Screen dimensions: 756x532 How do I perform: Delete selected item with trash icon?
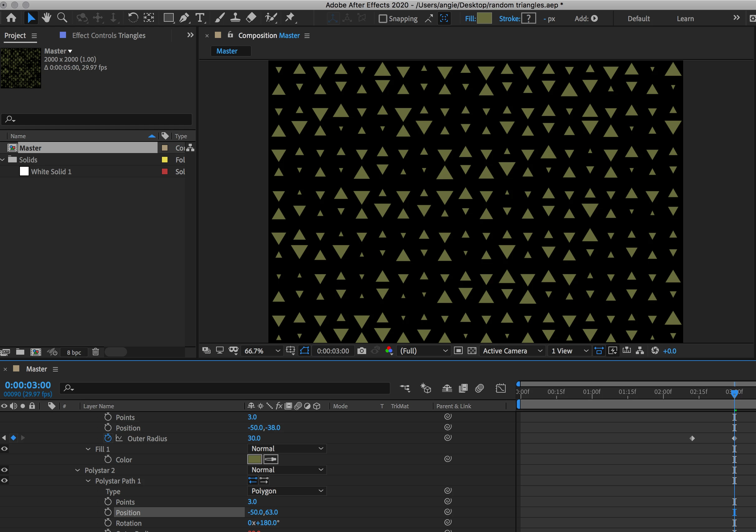tap(96, 352)
